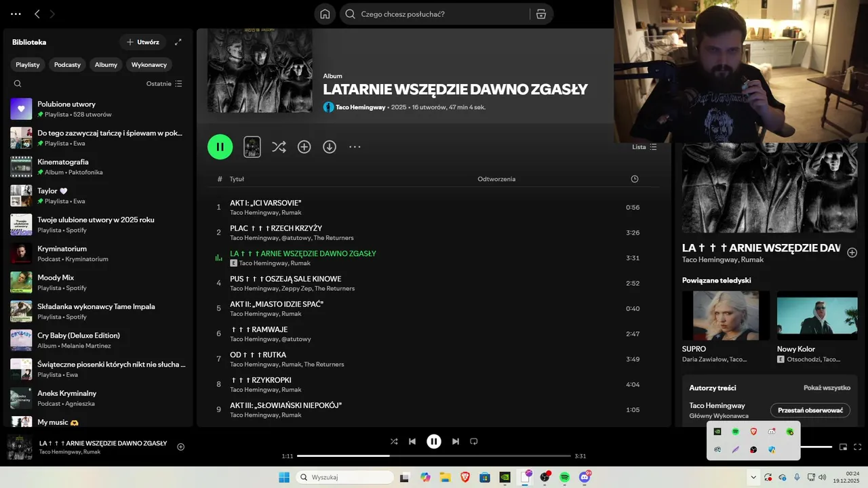Open the Kinematografia album
868x488 pixels.
pos(98,167)
